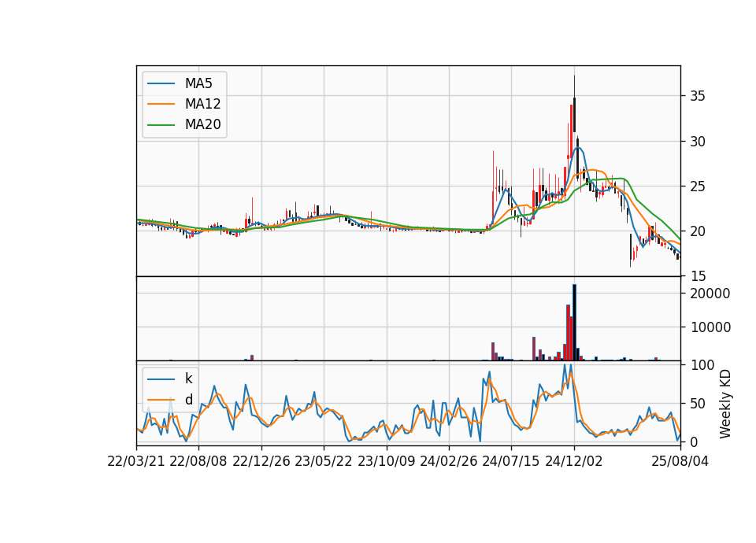Click the price axis value 15
Screen dimensions: 756x543
pos(697,276)
